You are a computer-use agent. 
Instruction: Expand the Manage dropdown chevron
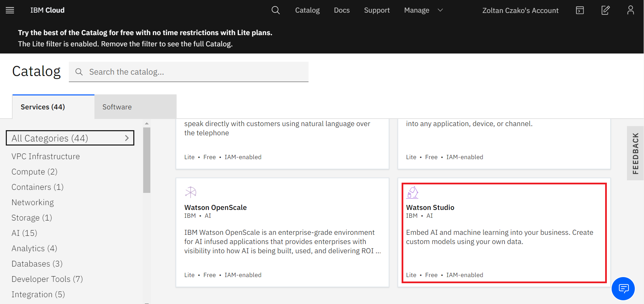pyautogui.click(x=440, y=10)
